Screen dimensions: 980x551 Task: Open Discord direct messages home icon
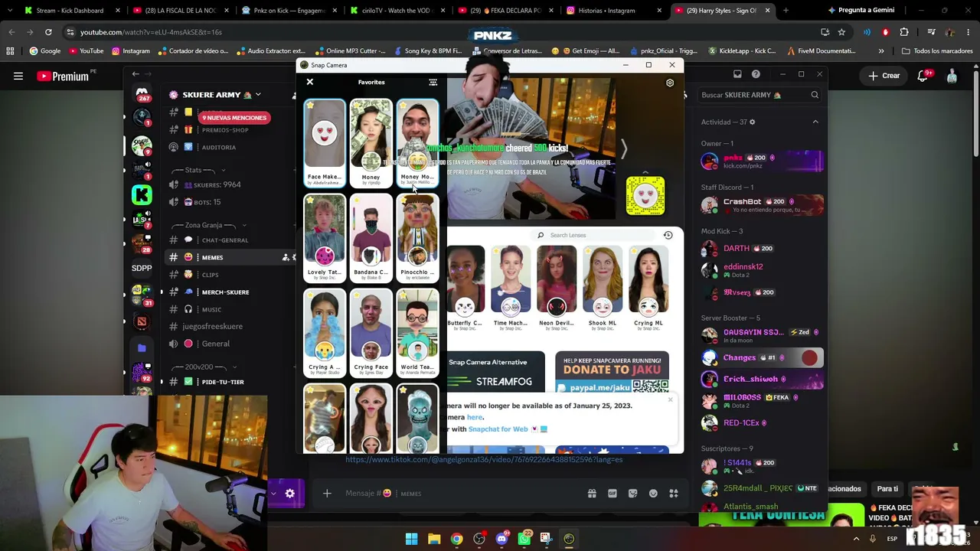(x=142, y=94)
